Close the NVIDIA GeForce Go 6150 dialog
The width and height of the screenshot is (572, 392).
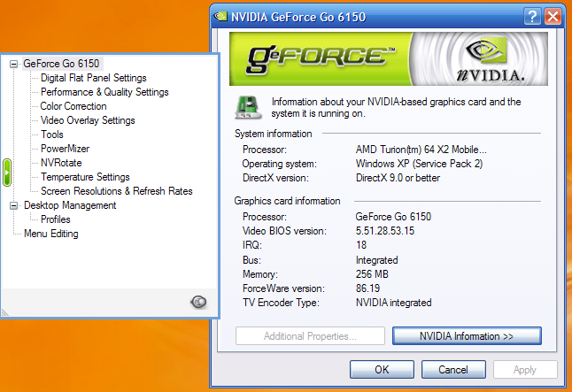553,17
